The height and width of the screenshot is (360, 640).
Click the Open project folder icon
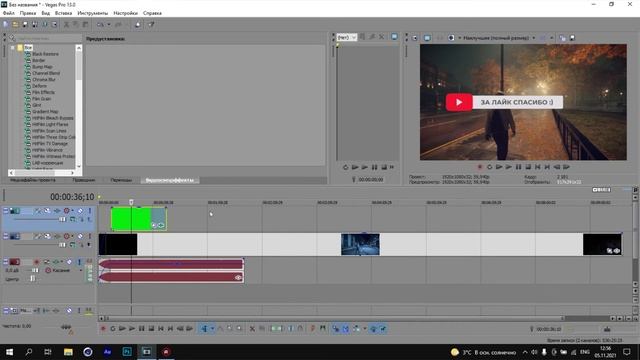click(x=15, y=24)
